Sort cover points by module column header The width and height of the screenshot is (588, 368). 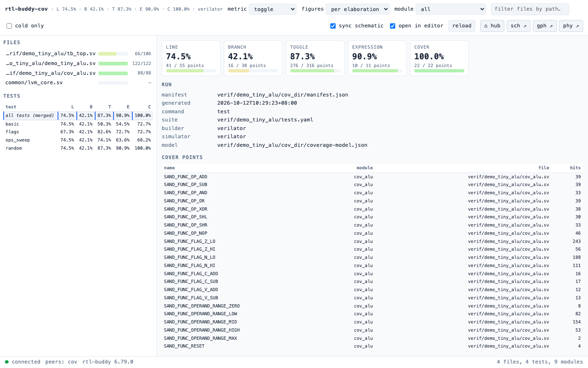(x=365, y=168)
